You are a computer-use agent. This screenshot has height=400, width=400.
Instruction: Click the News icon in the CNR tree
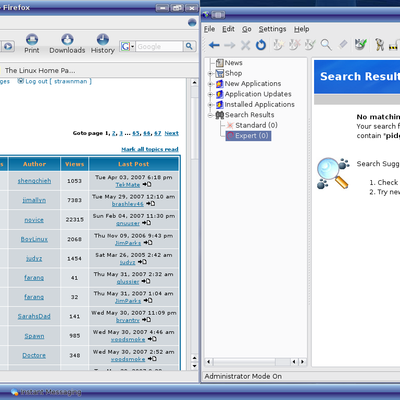pyautogui.click(x=219, y=63)
